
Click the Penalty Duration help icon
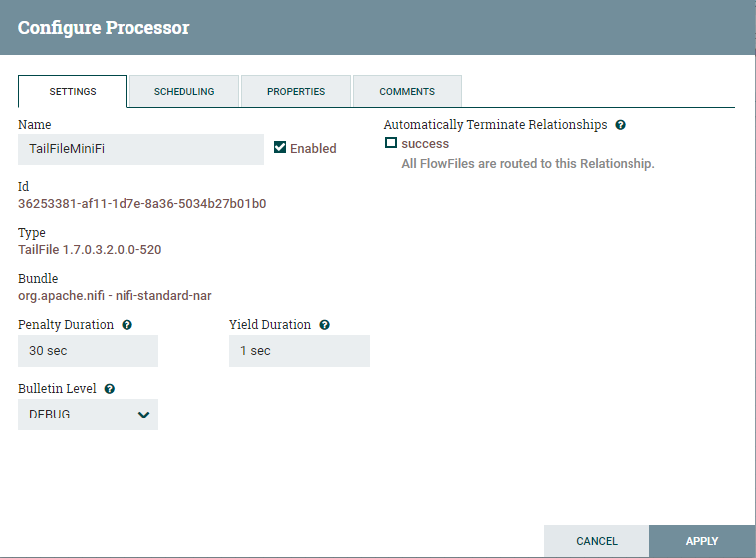(x=126, y=325)
